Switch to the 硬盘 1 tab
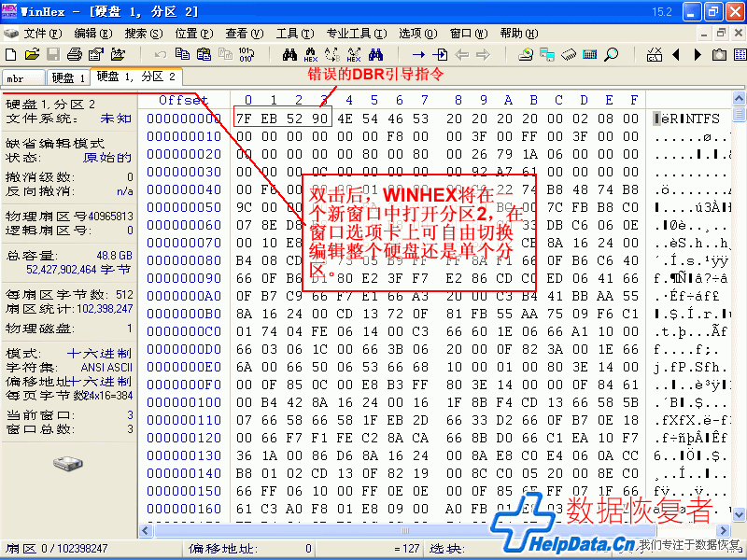This screenshot has width=747, height=560. pos(67,77)
